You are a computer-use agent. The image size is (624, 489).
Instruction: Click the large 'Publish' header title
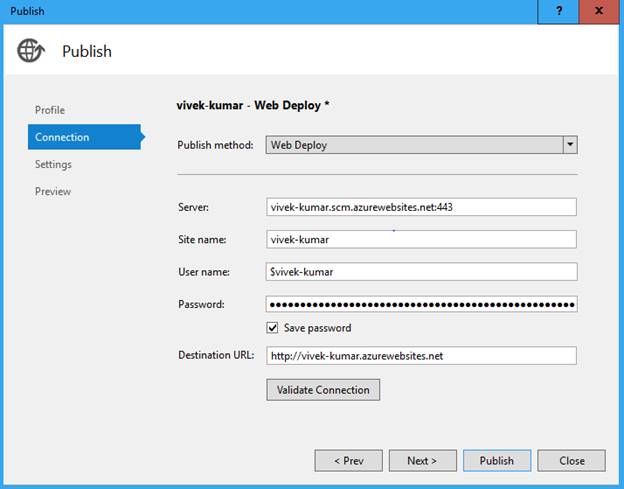click(x=87, y=51)
